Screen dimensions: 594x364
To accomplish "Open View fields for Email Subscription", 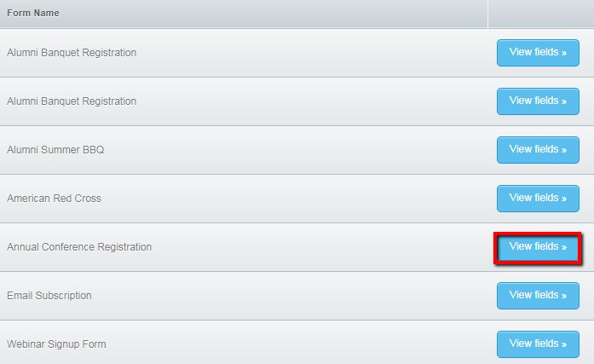I will coord(538,296).
